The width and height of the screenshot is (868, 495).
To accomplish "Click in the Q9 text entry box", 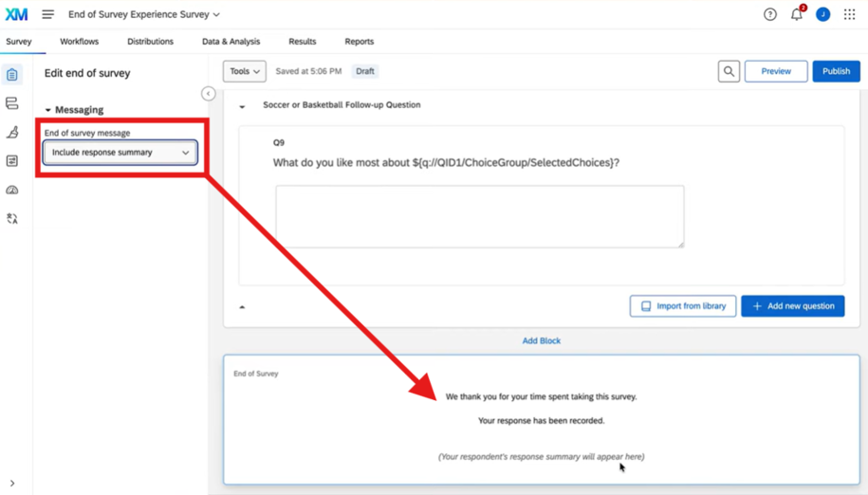I will [480, 217].
